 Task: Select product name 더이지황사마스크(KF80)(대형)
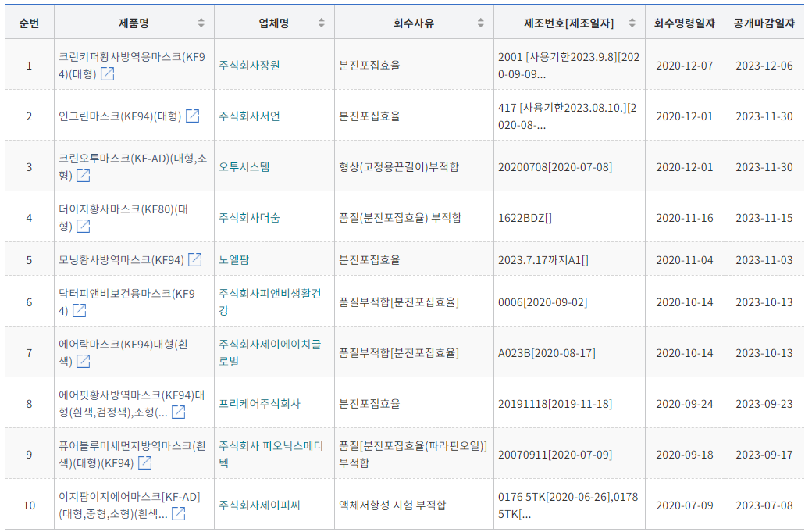[x=123, y=218]
